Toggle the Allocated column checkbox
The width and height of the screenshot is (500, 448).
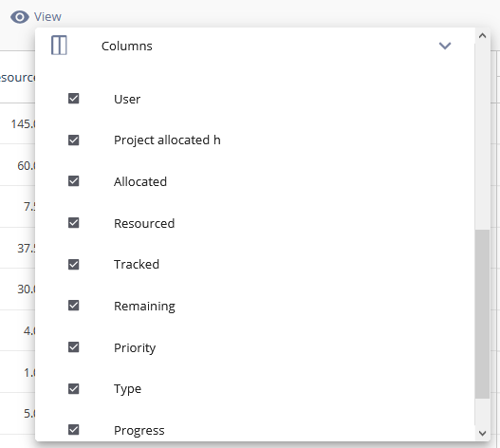74,181
